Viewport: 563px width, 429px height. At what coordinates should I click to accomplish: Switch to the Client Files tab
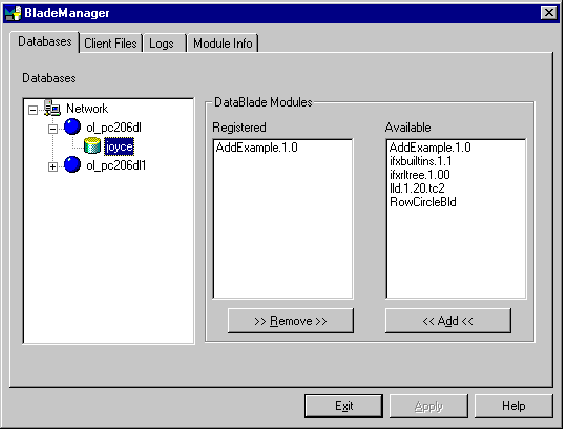pos(111,43)
